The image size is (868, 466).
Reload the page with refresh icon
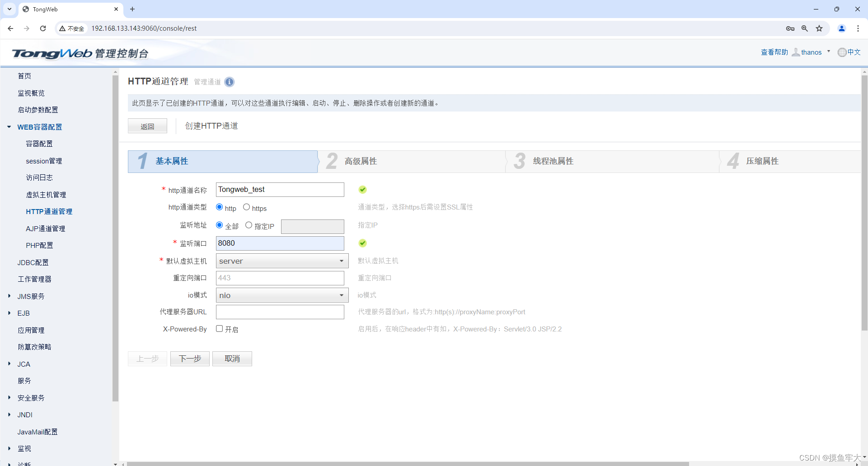click(x=43, y=28)
